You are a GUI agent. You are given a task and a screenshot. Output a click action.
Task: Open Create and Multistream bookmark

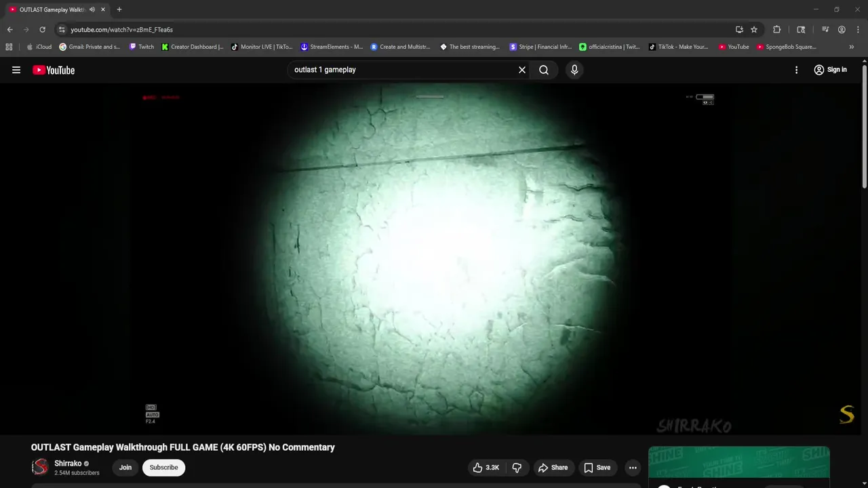pyautogui.click(x=401, y=47)
